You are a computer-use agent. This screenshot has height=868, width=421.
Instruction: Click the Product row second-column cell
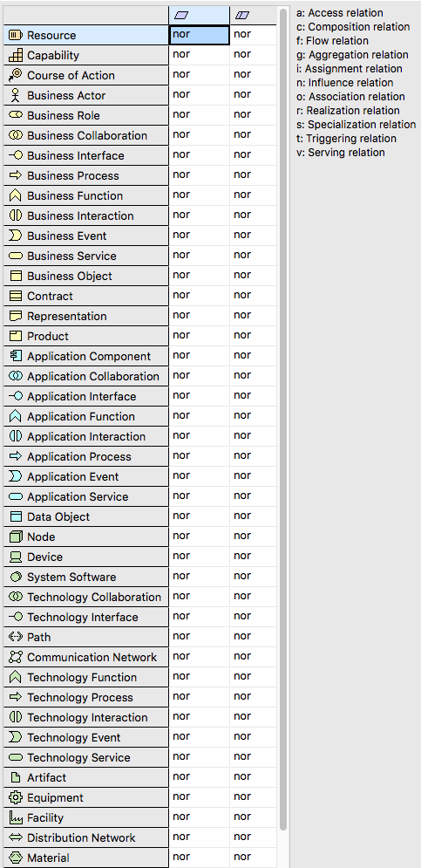254,336
